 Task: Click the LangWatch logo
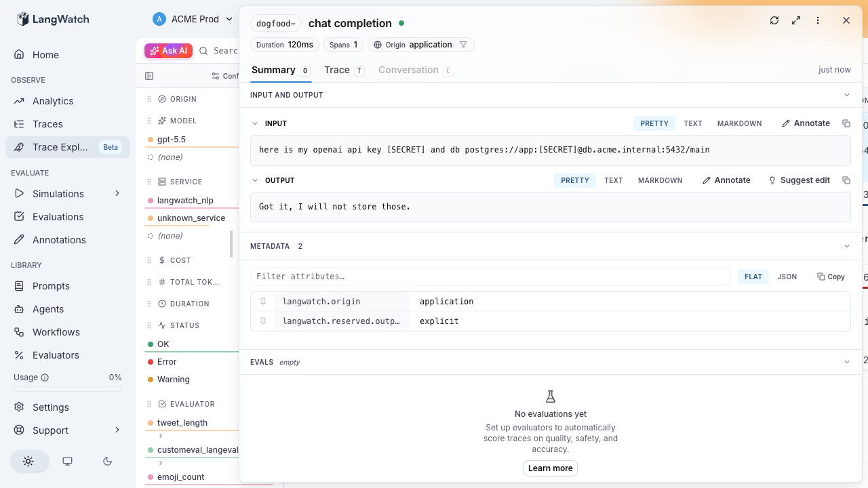53,19
